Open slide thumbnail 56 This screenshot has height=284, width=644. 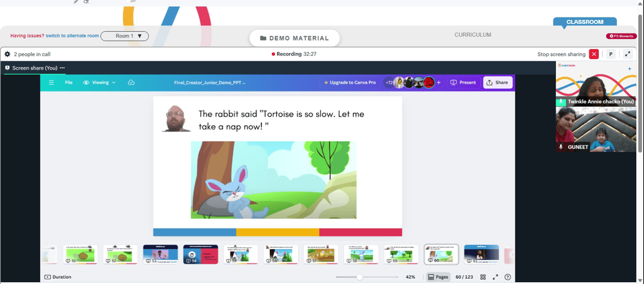281,254
